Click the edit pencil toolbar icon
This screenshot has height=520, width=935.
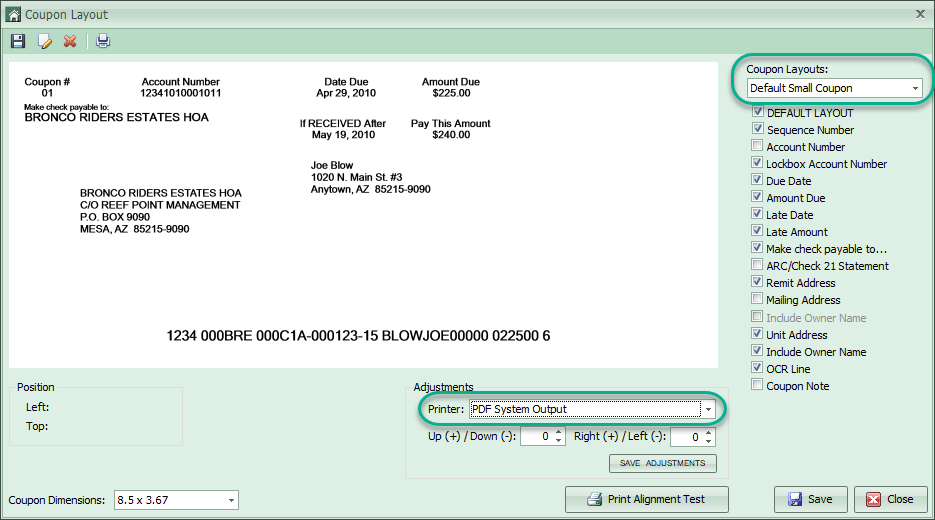[45, 41]
